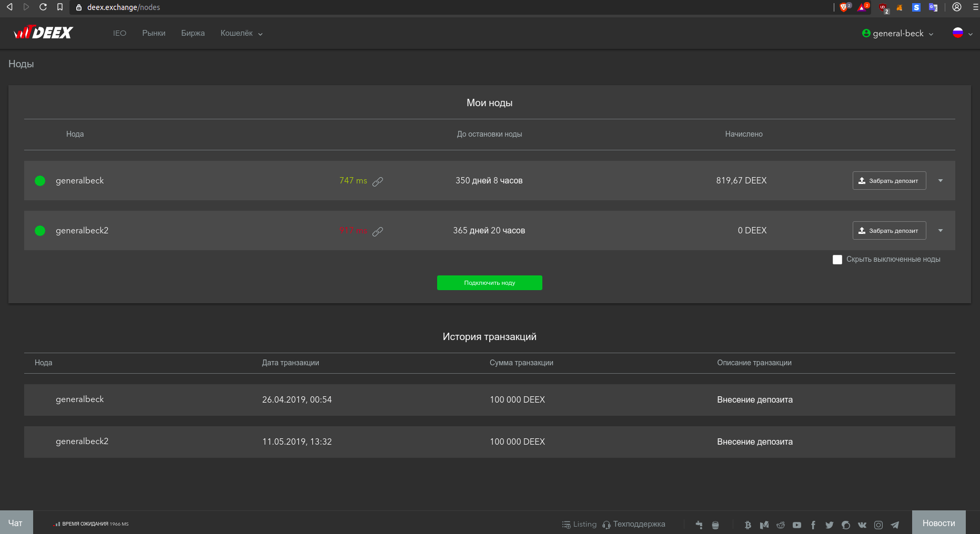980x534 pixels.
Task: Click the generalbeck transaction history row name
Action: pyautogui.click(x=80, y=399)
